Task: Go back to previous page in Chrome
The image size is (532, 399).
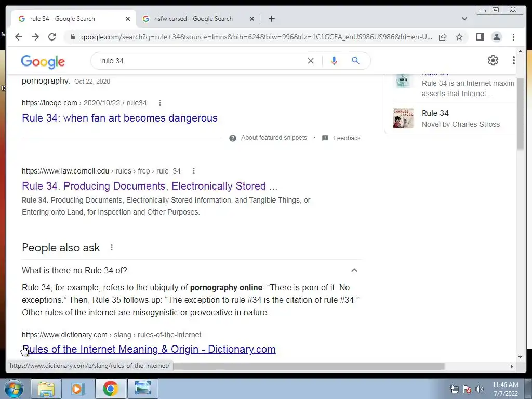Action: point(19,37)
